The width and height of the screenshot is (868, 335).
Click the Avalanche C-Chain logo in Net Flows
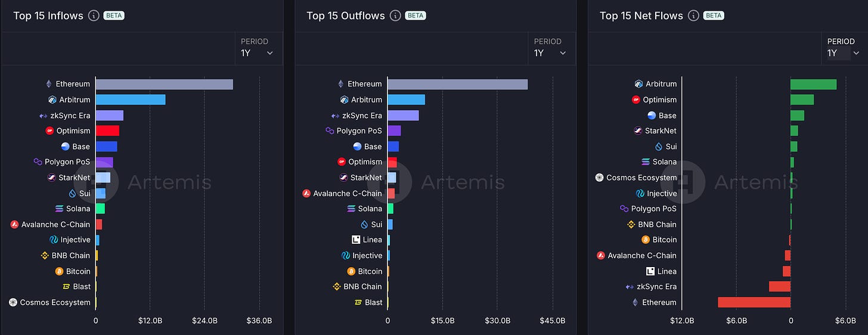(601, 255)
